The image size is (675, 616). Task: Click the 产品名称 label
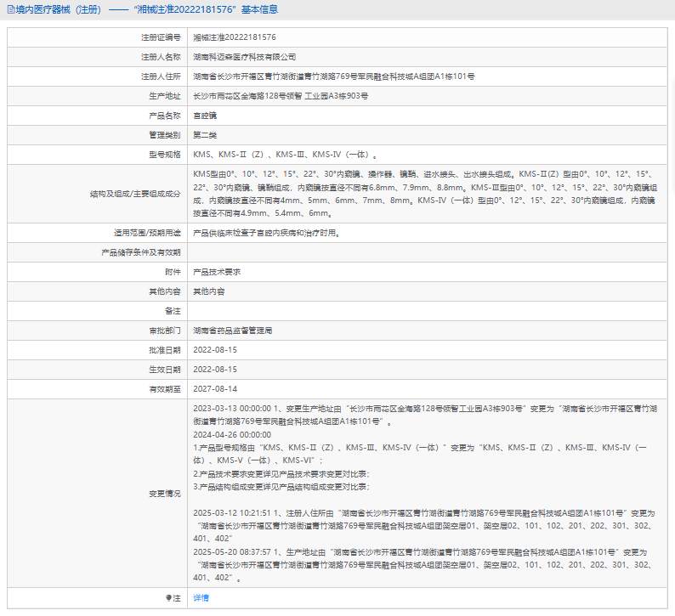click(x=164, y=116)
